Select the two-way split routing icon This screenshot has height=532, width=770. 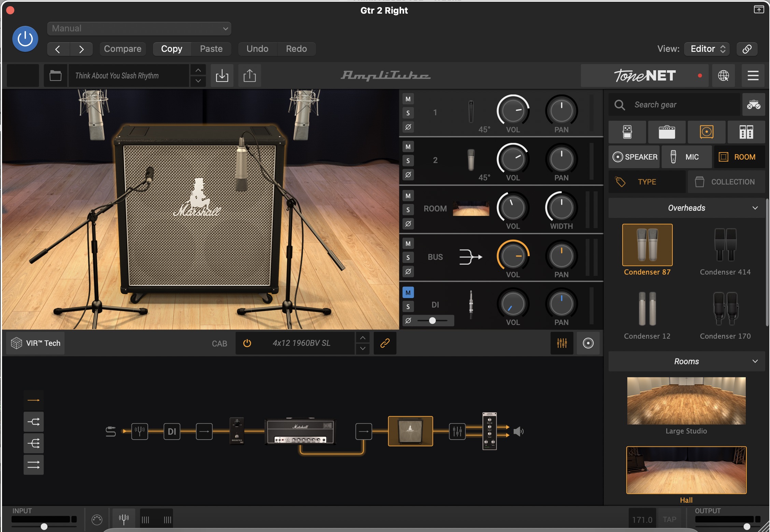pos(33,422)
